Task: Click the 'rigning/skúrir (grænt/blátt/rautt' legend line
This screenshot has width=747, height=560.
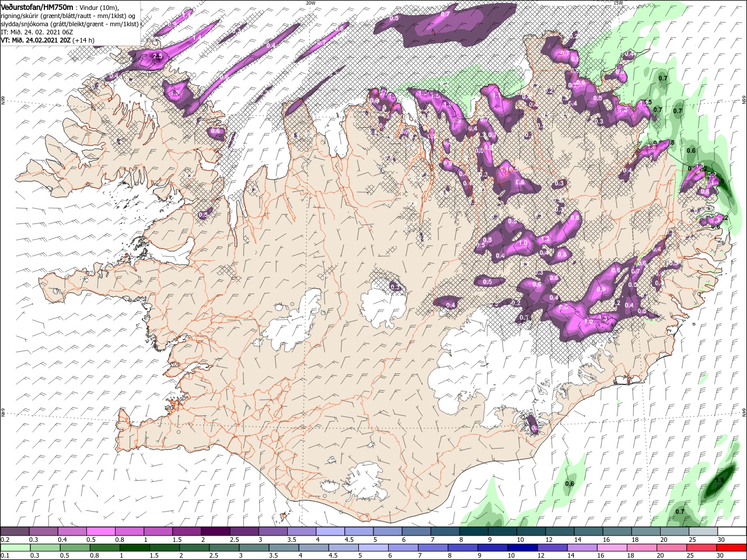Action: pos(67,15)
